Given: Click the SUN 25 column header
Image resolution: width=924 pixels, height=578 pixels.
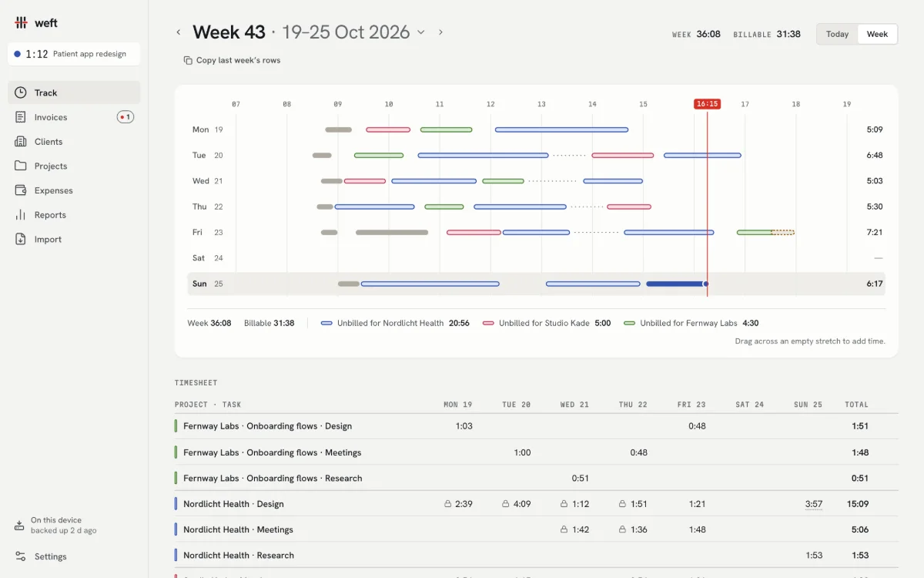Looking at the screenshot, I should pos(808,405).
